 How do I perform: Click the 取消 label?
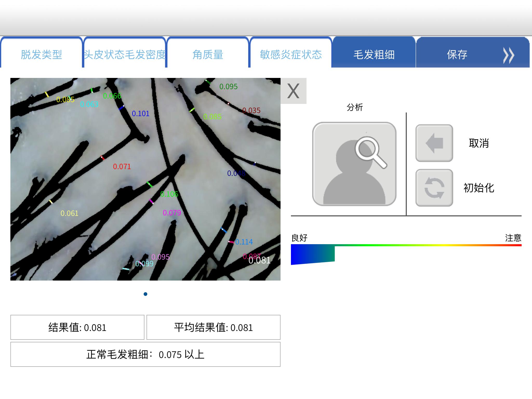point(479,143)
